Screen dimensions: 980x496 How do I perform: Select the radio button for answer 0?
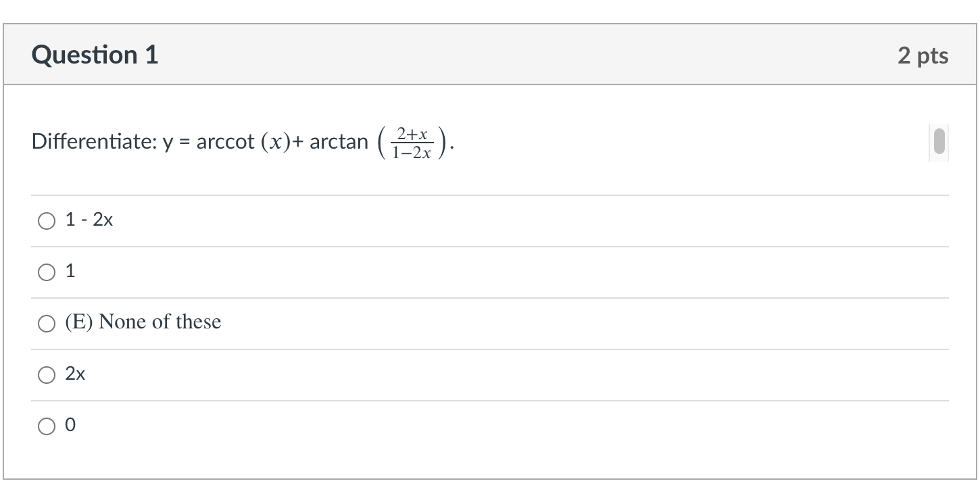[46, 426]
